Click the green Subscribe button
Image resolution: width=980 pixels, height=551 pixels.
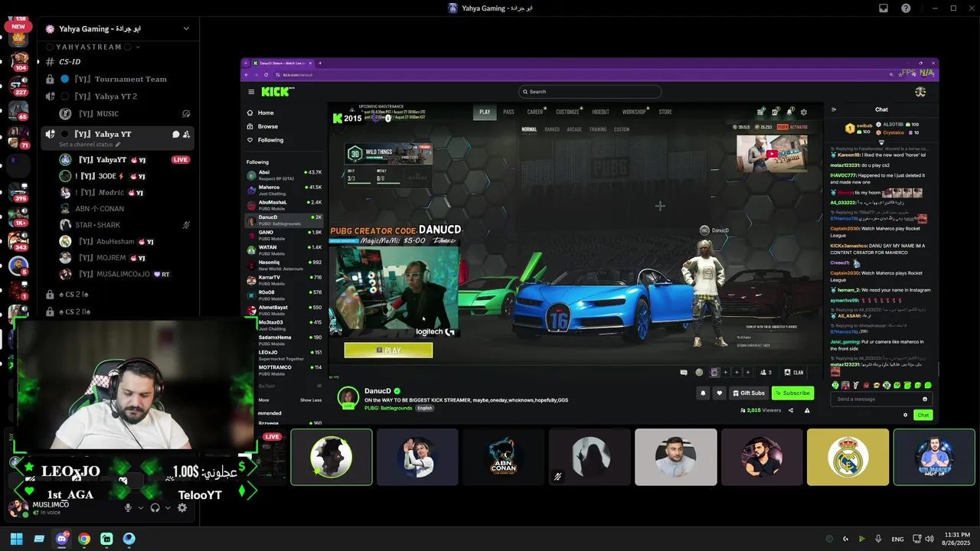pyautogui.click(x=792, y=393)
